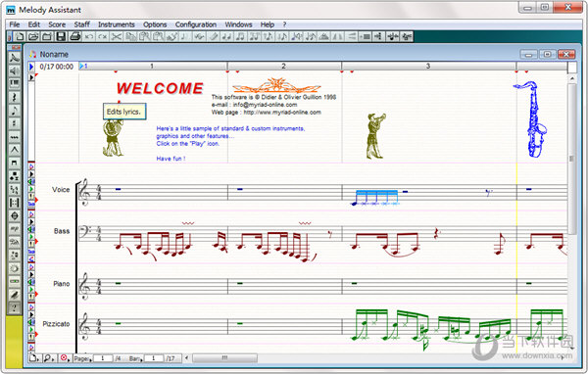
Task: Click the Paste clipboard icon
Action: point(144,36)
